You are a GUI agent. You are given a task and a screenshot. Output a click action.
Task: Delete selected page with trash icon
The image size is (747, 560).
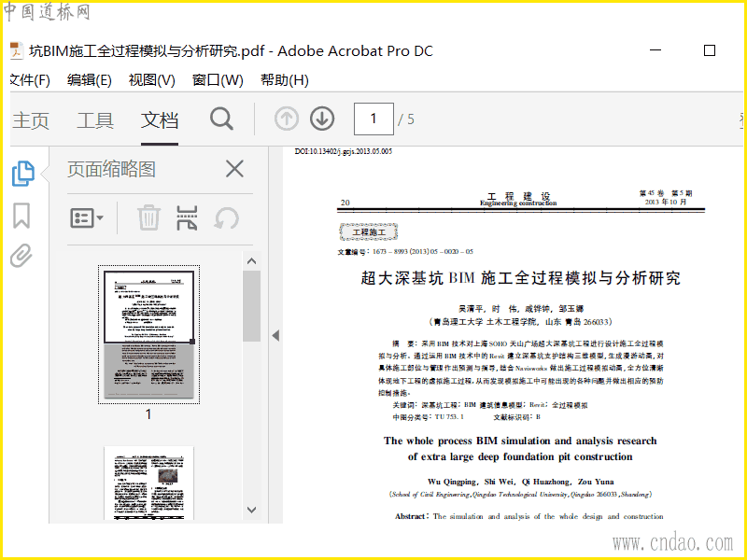[148, 217]
